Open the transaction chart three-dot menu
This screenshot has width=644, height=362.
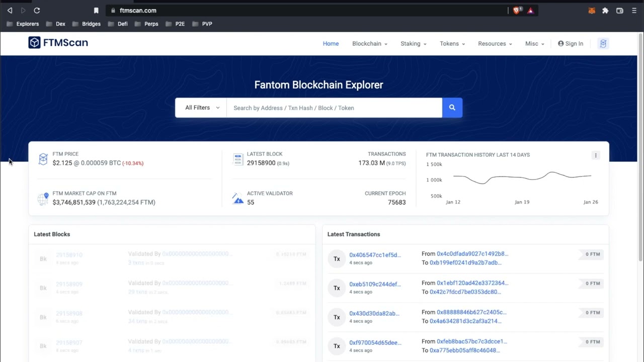tap(596, 155)
